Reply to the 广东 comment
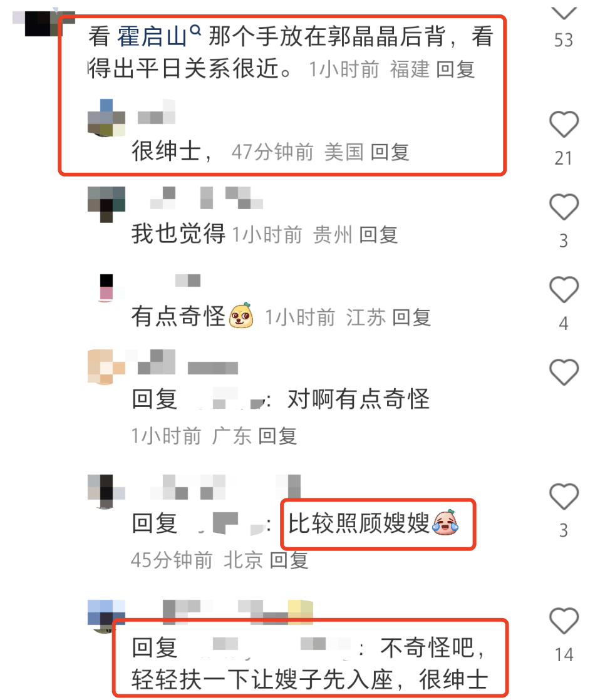 pos(277,436)
